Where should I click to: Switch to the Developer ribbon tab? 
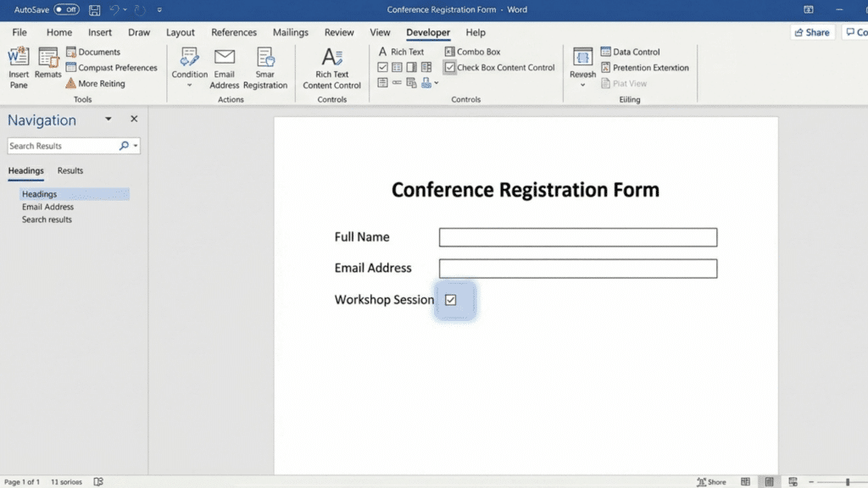[x=428, y=32]
